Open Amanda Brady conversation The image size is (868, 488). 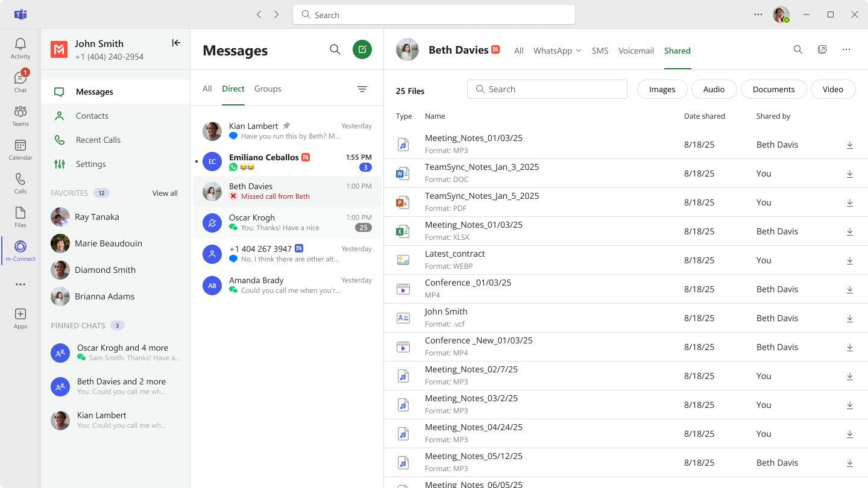coord(287,286)
